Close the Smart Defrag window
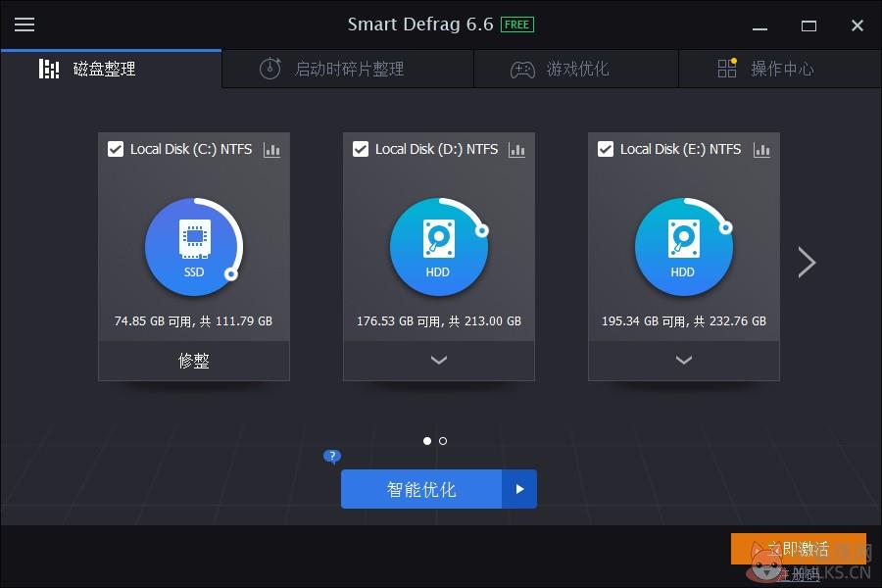This screenshot has width=882, height=588. coord(857,25)
